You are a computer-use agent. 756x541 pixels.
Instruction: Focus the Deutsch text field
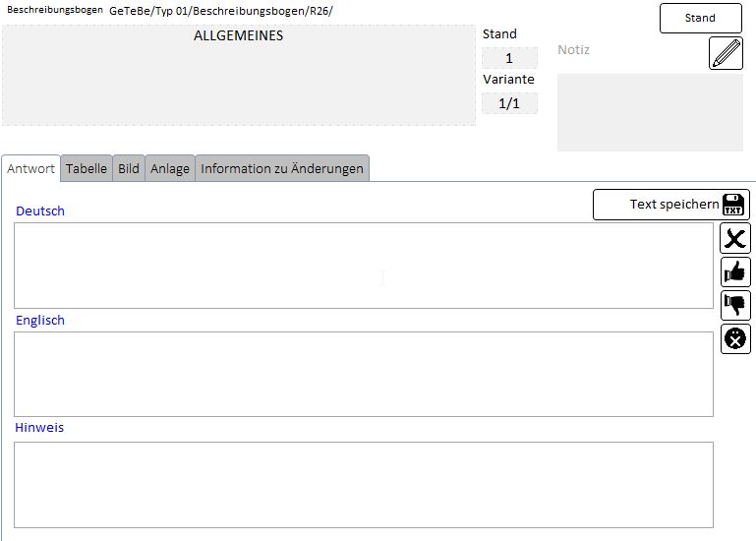tap(364, 266)
